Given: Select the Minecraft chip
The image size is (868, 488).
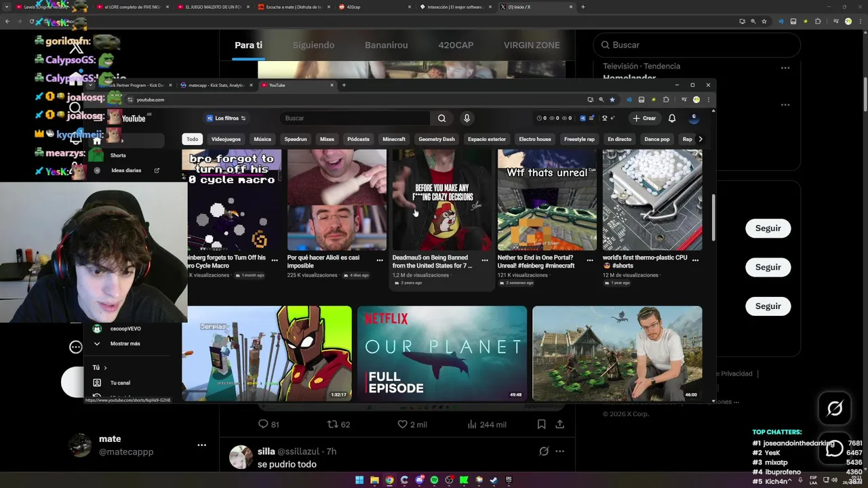Looking at the screenshot, I should coord(394,139).
